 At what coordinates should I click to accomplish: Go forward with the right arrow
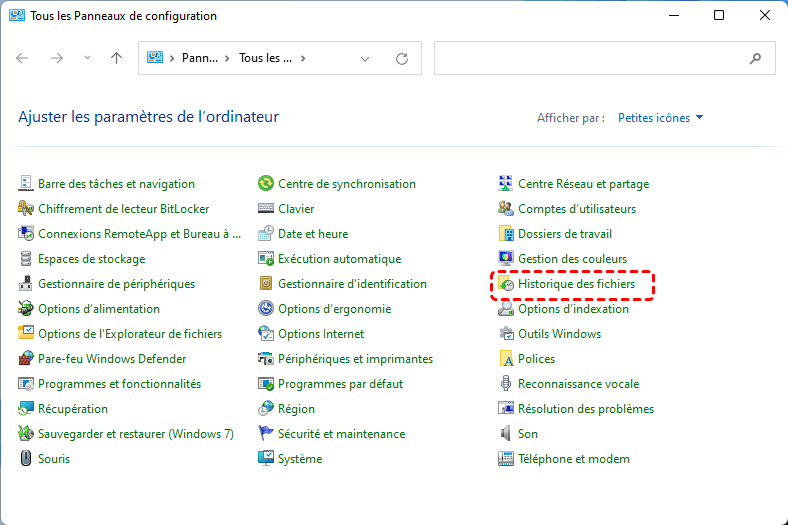[57, 58]
